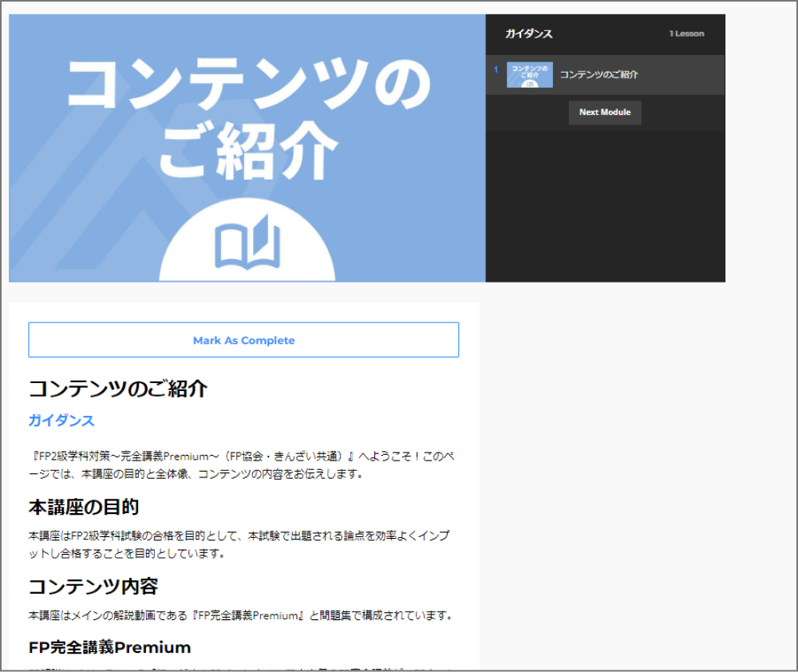Select the lesson thumbnail in the sidebar

(x=529, y=75)
